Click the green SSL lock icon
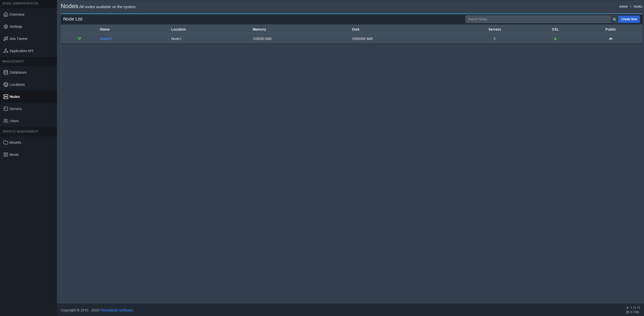The height and width of the screenshot is (316, 644). [x=555, y=39]
